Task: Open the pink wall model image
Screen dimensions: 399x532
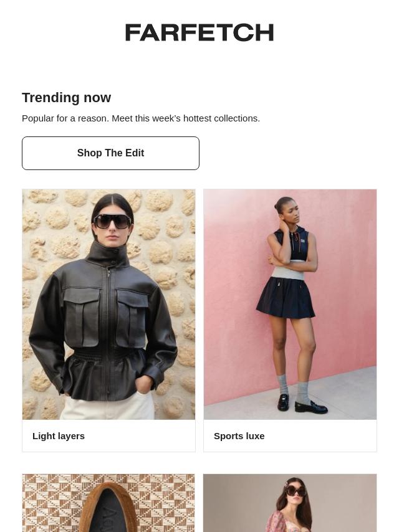Action: 290,305
